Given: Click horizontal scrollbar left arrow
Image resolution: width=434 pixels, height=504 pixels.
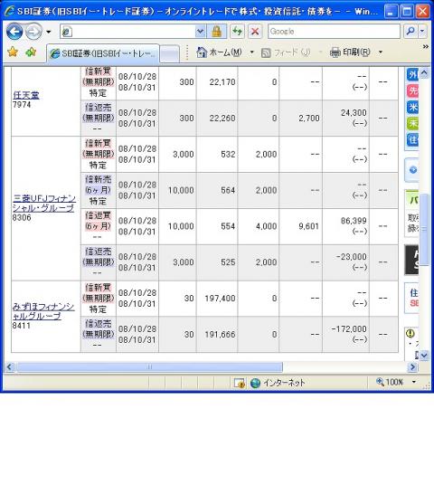Looking at the screenshot, I should click(x=10, y=366).
